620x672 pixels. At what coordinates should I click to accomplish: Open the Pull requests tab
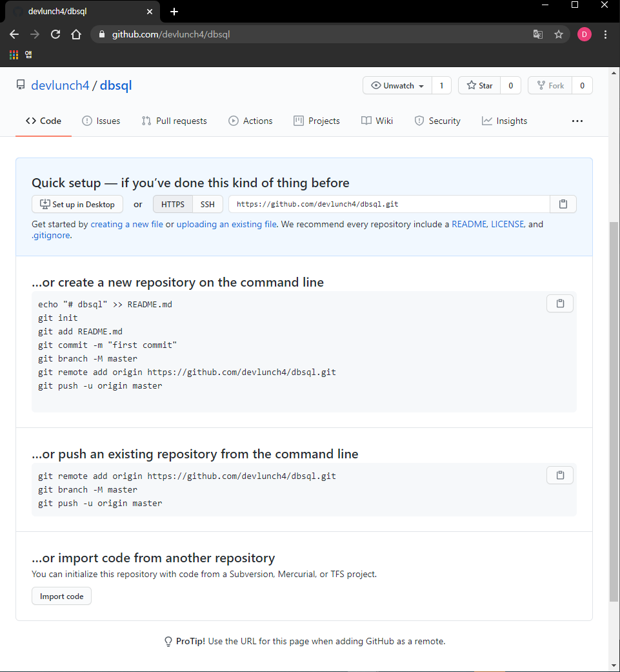click(x=174, y=121)
